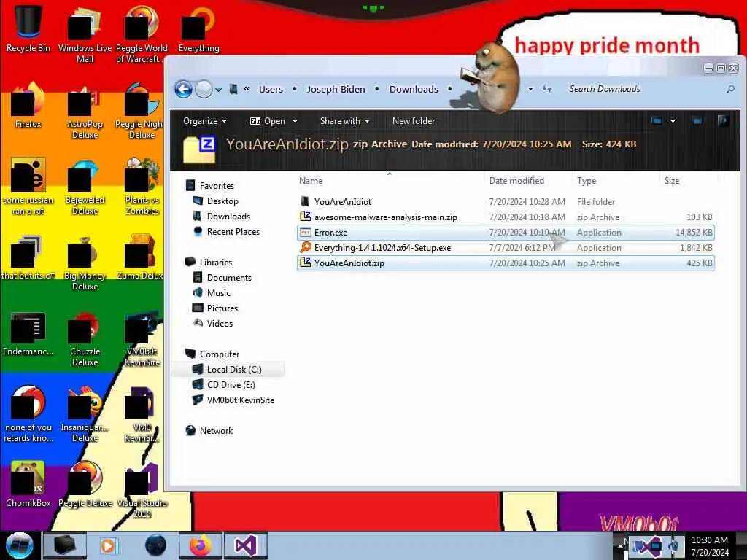This screenshot has height=560, width=747.
Task: Click the forward navigation arrow in Explorer
Action: (204, 89)
